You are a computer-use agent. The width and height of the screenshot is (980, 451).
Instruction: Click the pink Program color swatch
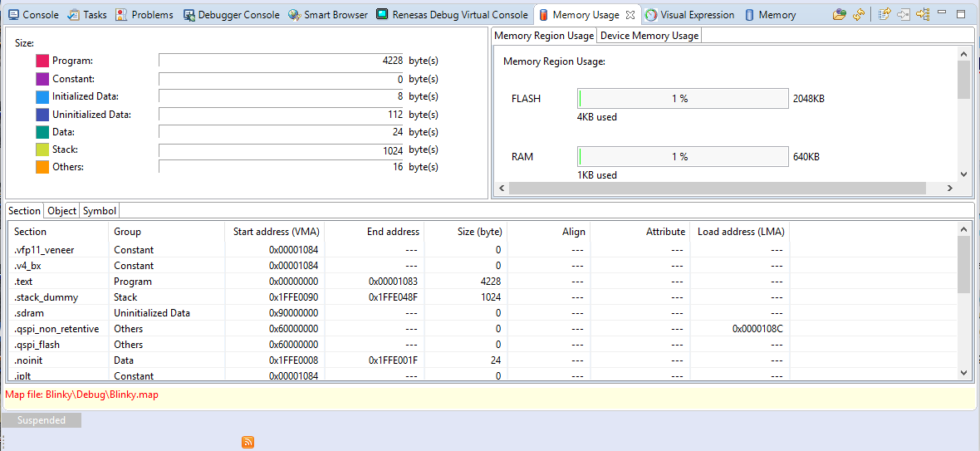pyautogui.click(x=42, y=61)
